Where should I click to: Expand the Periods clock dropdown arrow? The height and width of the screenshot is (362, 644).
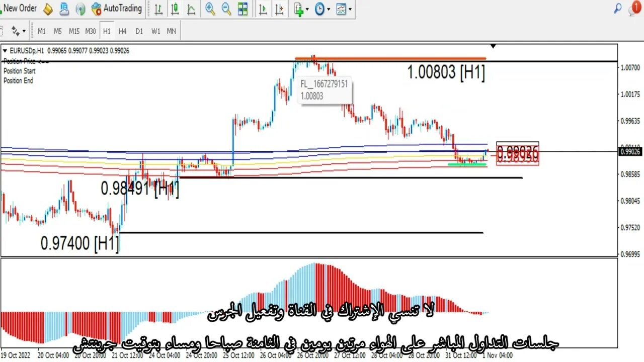point(329,9)
